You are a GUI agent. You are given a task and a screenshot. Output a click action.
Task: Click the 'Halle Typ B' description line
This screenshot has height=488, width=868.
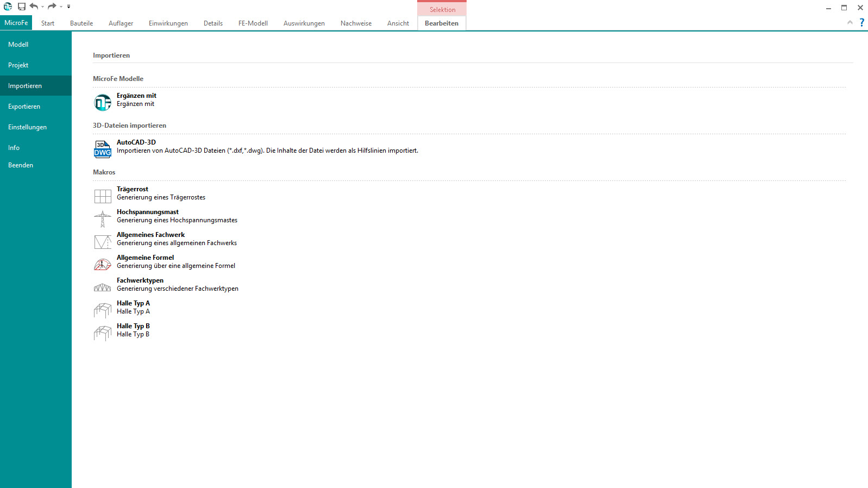click(x=133, y=334)
